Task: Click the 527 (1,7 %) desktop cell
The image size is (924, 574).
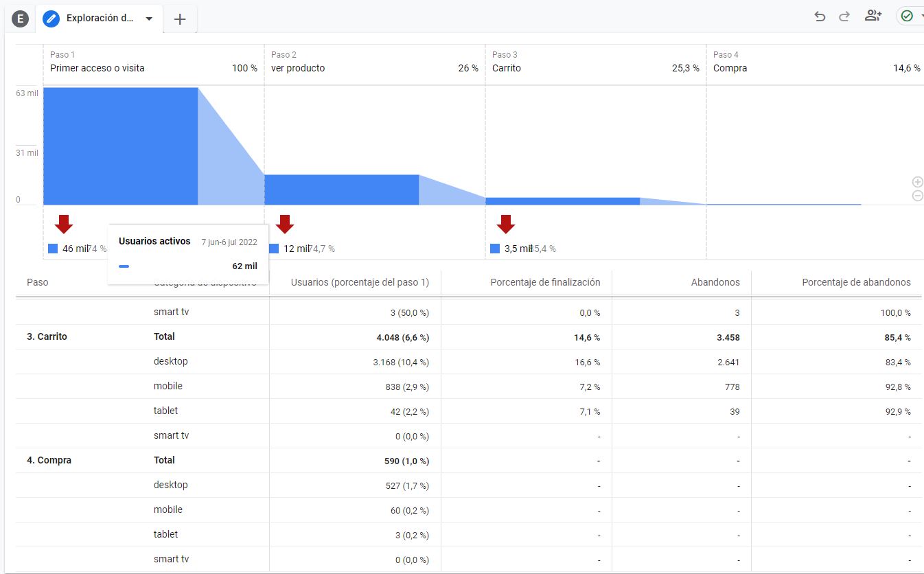Action: 407,485
